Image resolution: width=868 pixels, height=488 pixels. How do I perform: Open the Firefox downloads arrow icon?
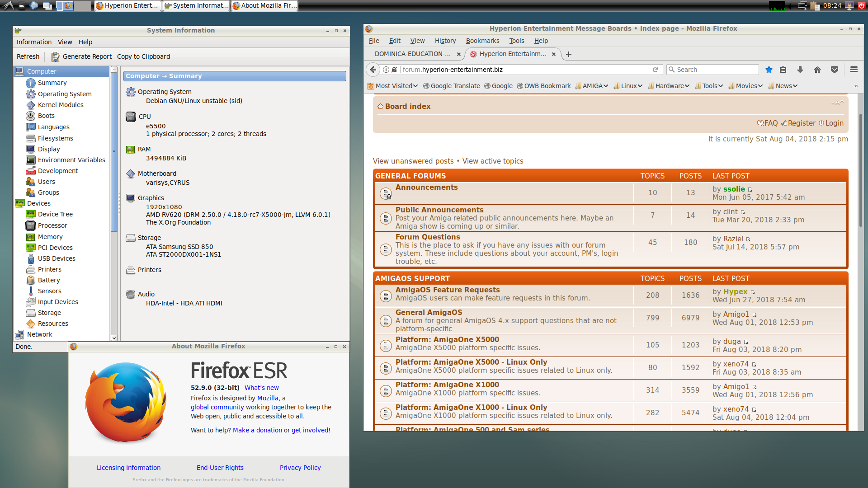click(x=800, y=70)
